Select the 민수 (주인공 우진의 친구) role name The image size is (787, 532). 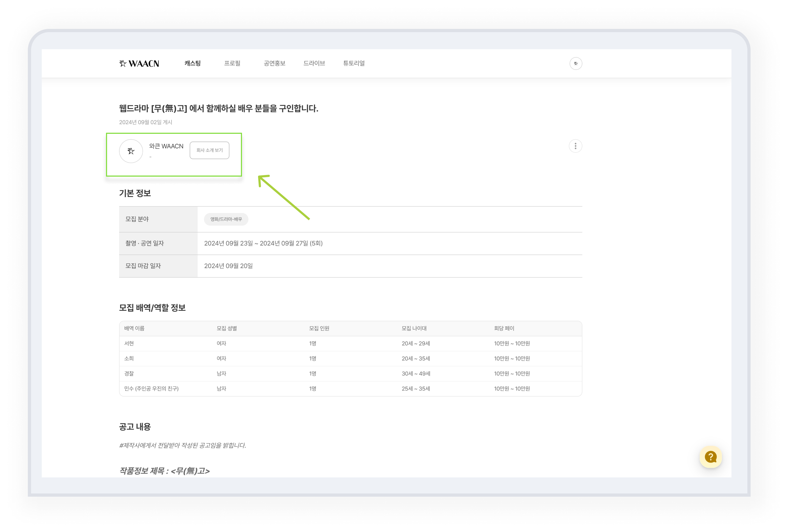[151, 388]
